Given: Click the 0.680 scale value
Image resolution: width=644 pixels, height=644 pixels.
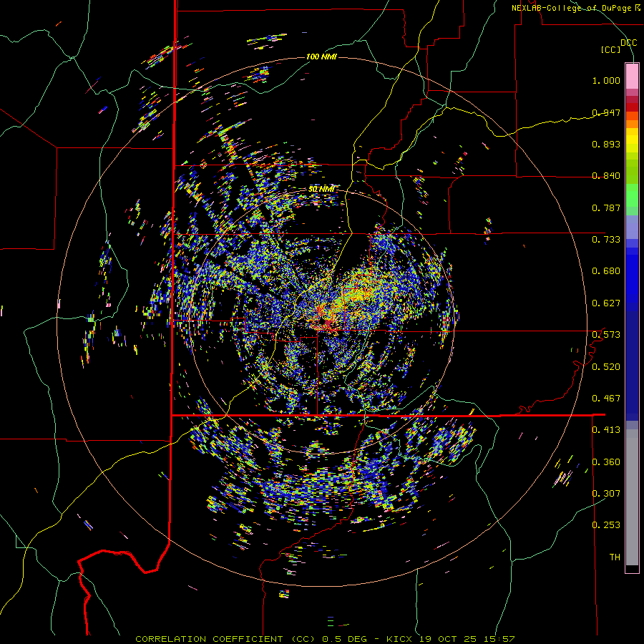Looking at the screenshot, I should (606, 271).
